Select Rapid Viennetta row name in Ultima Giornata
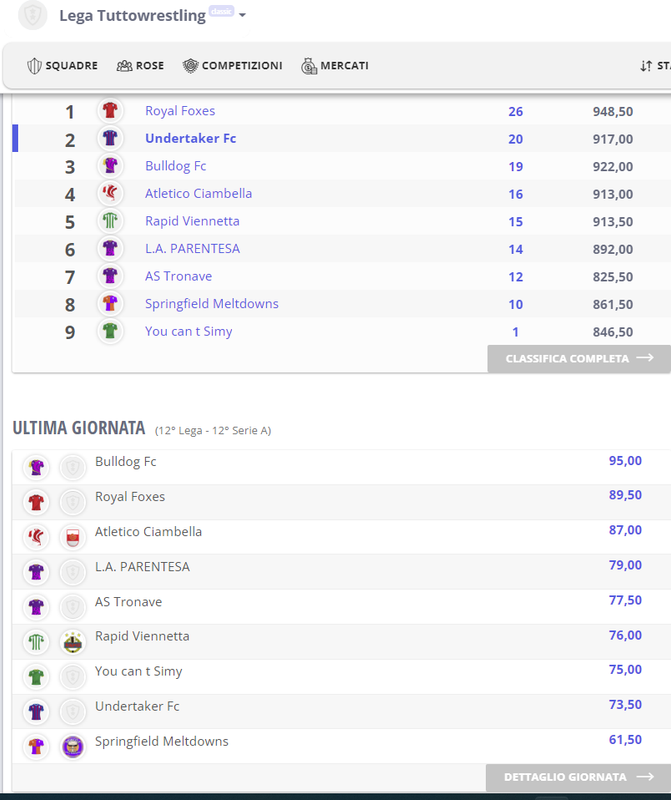Screen dimensions: 671x800 (142, 636)
